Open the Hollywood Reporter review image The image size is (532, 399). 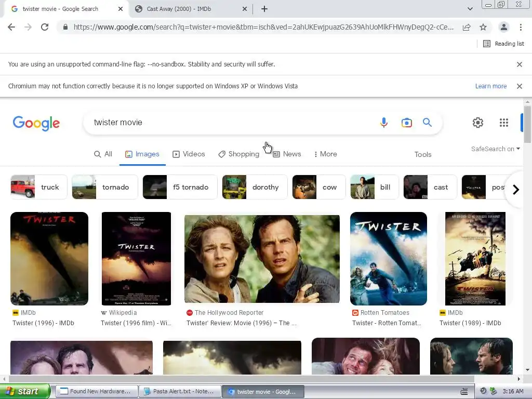coord(262,259)
